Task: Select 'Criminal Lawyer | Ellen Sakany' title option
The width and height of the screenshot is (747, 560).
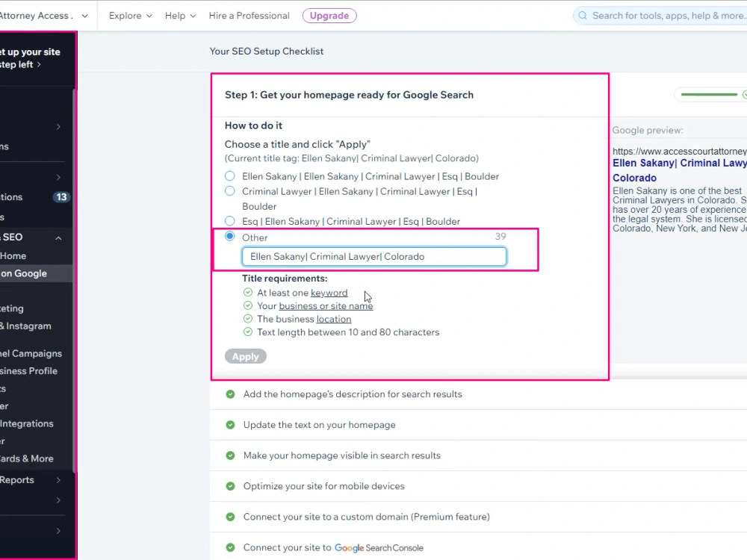Action: 229,191
